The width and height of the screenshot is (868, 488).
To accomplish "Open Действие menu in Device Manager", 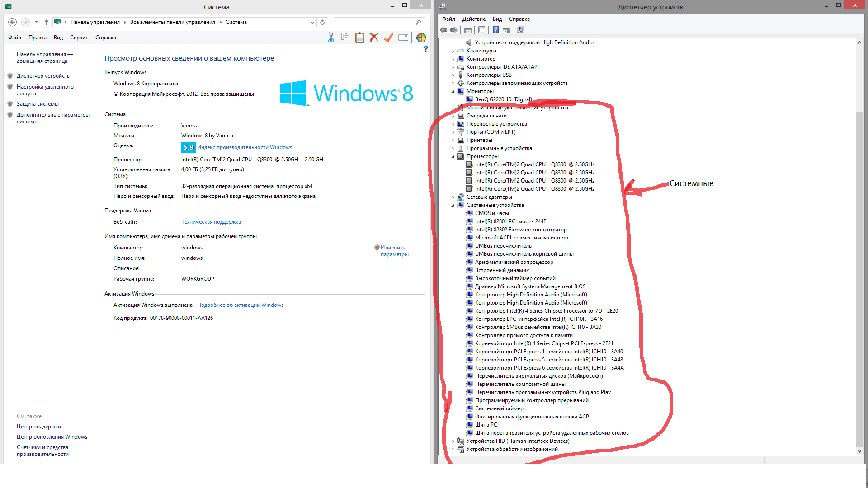I will click(474, 19).
